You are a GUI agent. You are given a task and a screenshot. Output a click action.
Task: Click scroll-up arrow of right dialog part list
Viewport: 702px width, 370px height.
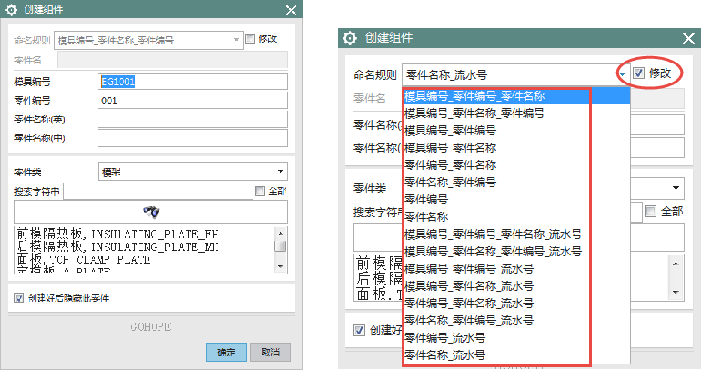coord(676,263)
